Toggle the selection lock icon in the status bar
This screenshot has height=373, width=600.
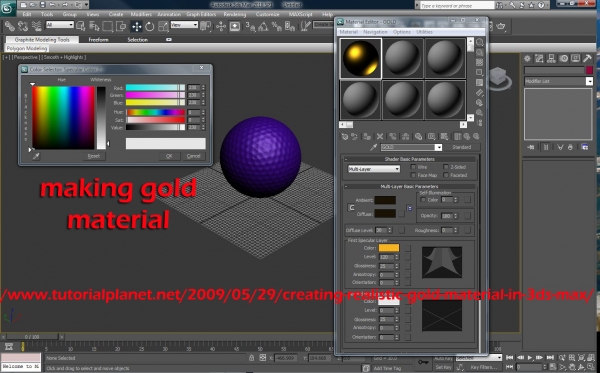(x=251, y=358)
